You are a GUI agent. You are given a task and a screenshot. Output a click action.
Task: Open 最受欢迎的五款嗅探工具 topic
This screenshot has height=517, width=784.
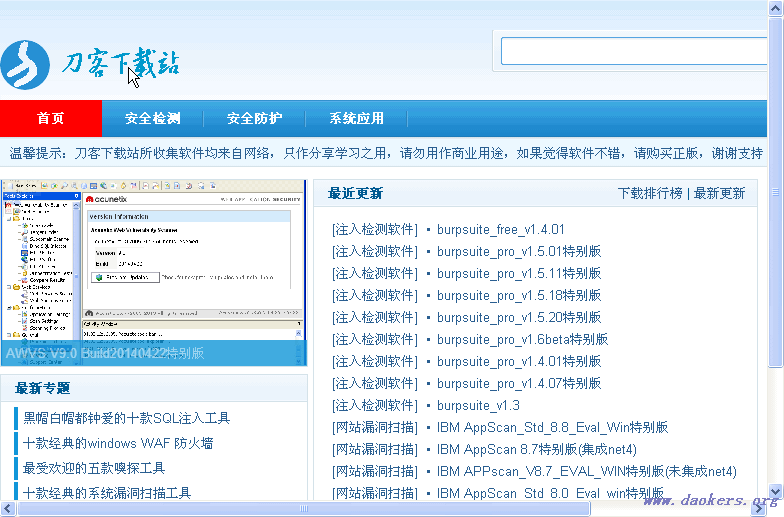pyautogui.click(x=94, y=468)
